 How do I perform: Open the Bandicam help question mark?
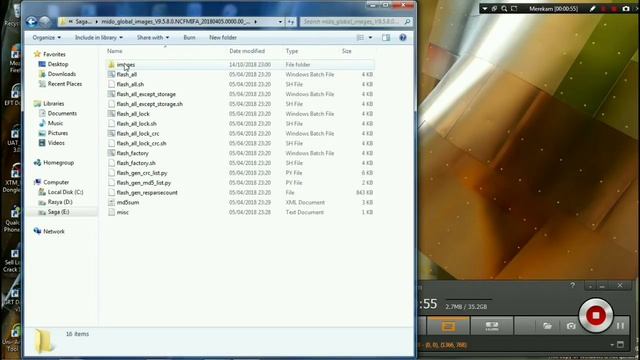[572, 285]
